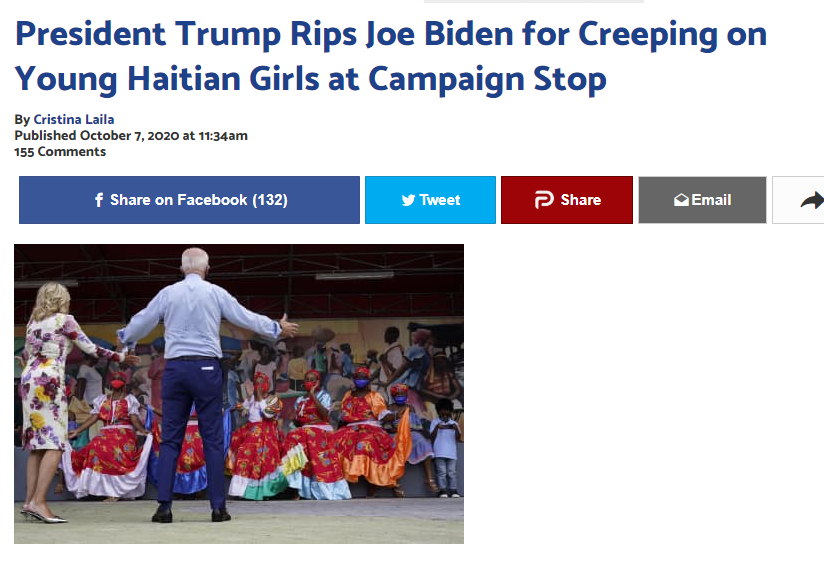Click the 'By' byline text
The width and height of the screenshot is (824, 561).
[22, 120]
